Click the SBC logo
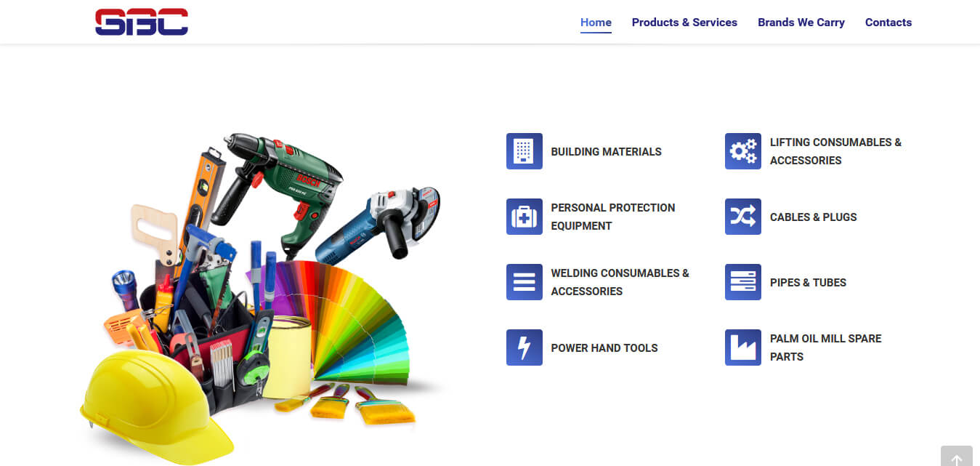The height and width of the screenshot is (466, 980). pos(142,22)
